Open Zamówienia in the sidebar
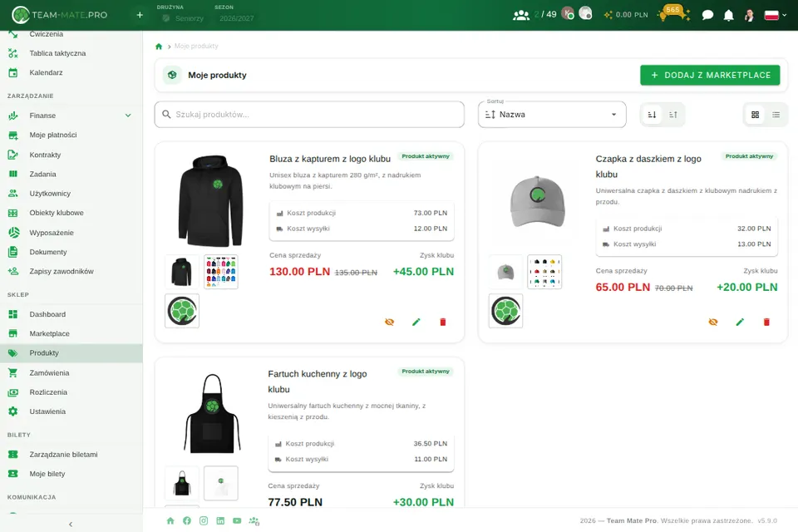798x532 pixels. click(71, 372)
